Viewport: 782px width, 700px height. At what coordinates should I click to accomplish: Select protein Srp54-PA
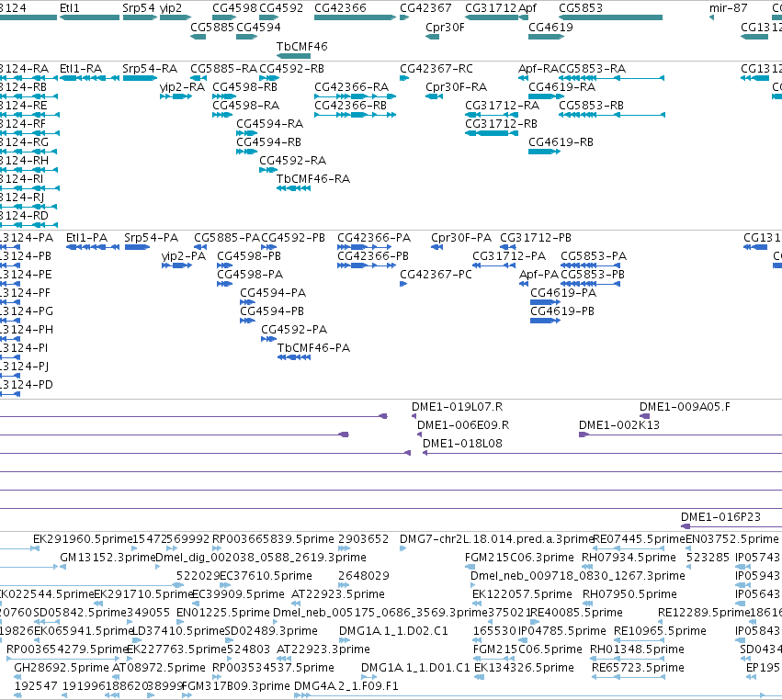(151, 238)
